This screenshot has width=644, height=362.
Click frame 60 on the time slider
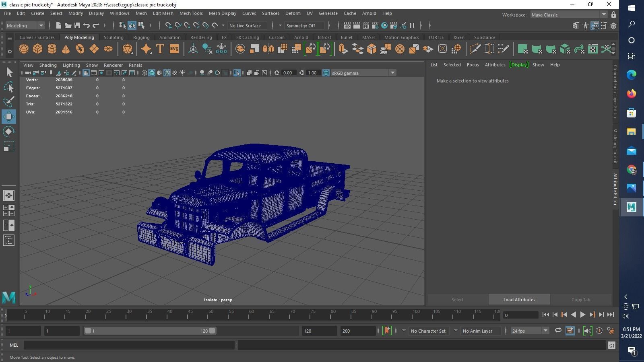click(252, 314)
